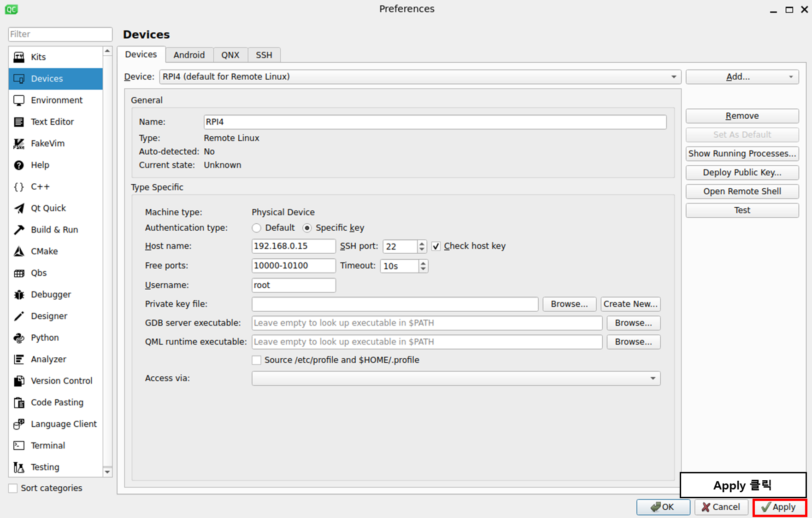Open the Qt Quick paper-plane icon
This screenshot has height=518, width=812.
click(19, 209)
